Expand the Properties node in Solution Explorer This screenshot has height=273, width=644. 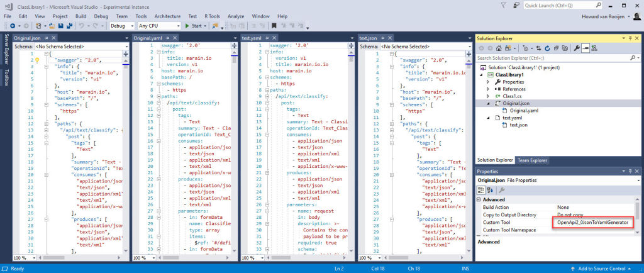pos(488,82)
